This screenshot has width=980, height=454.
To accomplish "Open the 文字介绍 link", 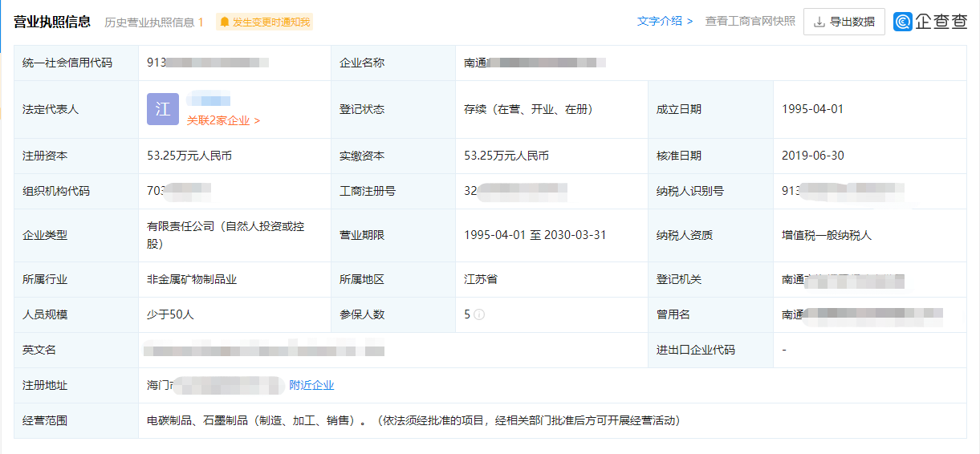I will tap(665, 22).
